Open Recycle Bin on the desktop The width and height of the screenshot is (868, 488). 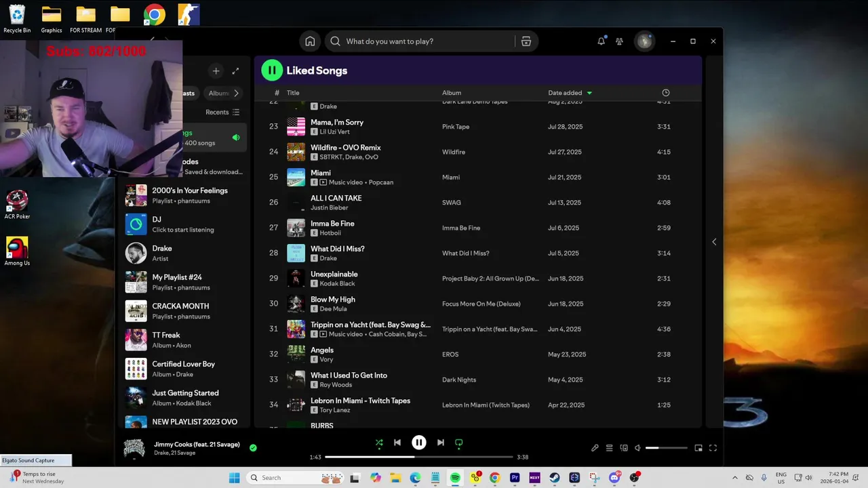coord(17,19)
